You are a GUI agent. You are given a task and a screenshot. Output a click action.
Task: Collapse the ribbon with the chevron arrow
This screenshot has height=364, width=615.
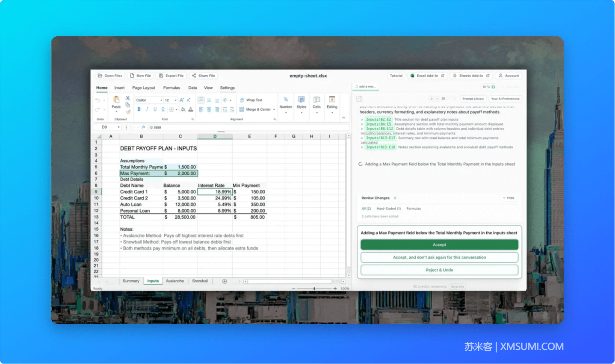(x=343, y=118)
